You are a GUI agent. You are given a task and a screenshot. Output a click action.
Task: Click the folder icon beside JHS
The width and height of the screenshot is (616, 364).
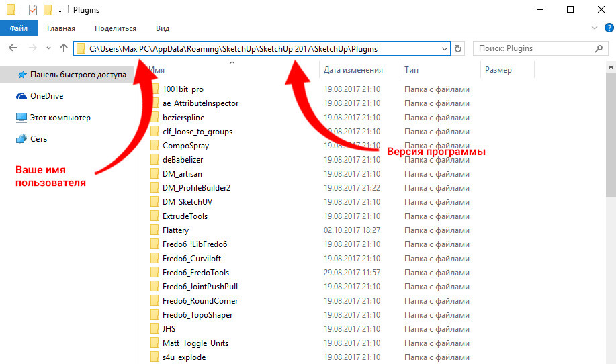[155, 328]
